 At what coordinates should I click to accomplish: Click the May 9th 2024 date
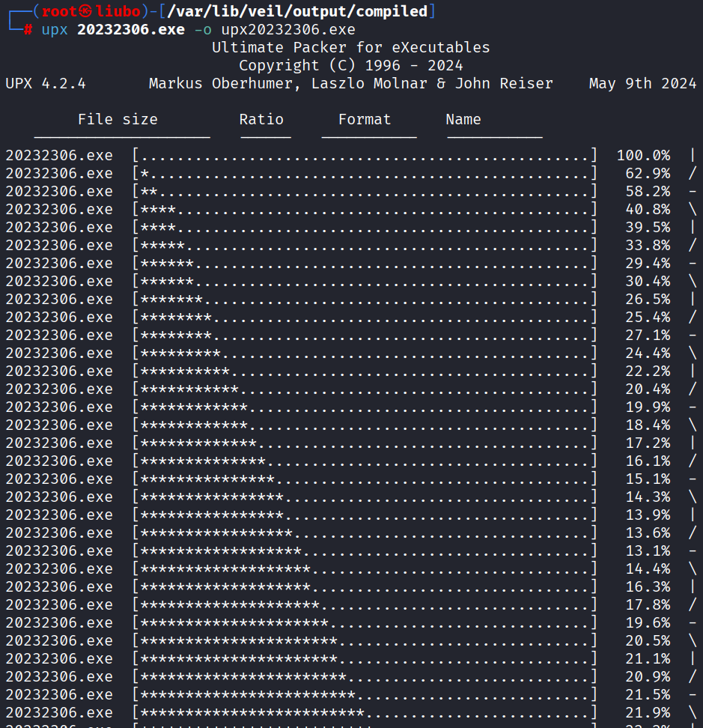pyautogui.click(x=642, y=84)
